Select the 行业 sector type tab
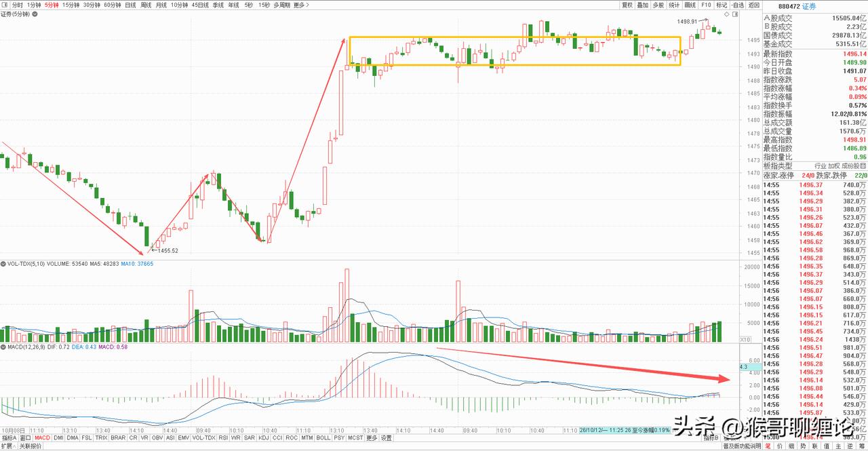The image size is (868, 451). click(821, 165)
